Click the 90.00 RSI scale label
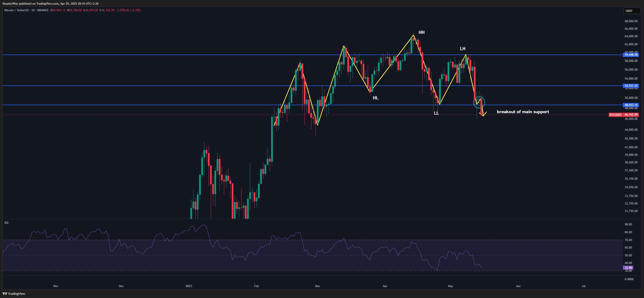Screen dimensions: 644x298 click(628, 224)
